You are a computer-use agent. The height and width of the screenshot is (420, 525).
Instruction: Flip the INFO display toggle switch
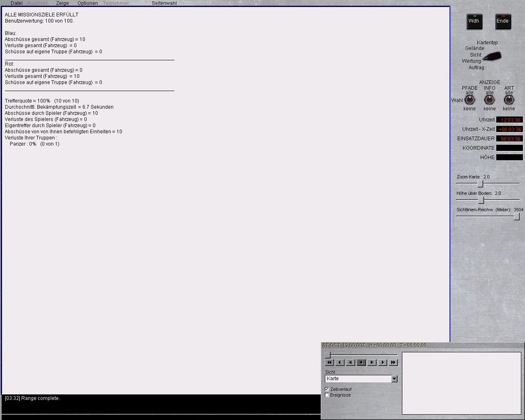pyautogui.click(x=489, y=100)
